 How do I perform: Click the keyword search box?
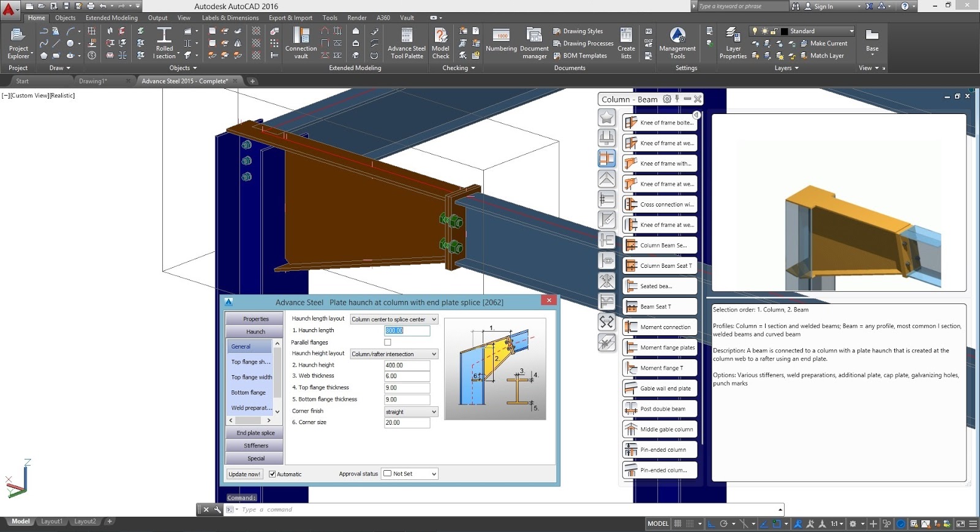(x=742, y=6)
